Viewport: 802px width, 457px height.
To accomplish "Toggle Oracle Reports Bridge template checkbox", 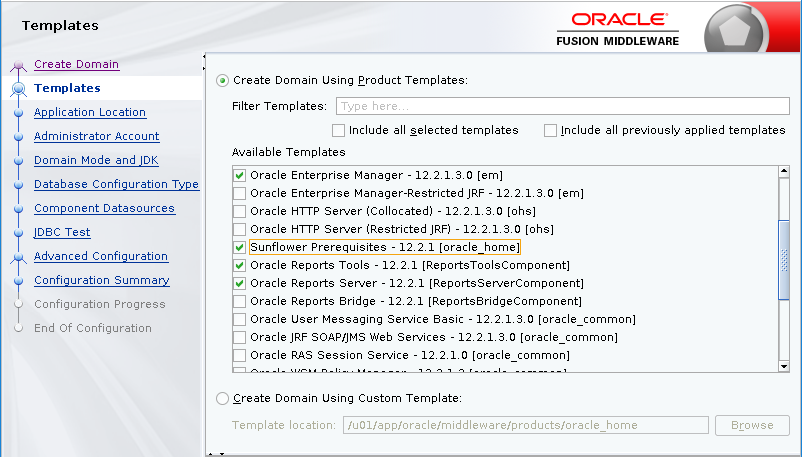I will coord(239,301).
